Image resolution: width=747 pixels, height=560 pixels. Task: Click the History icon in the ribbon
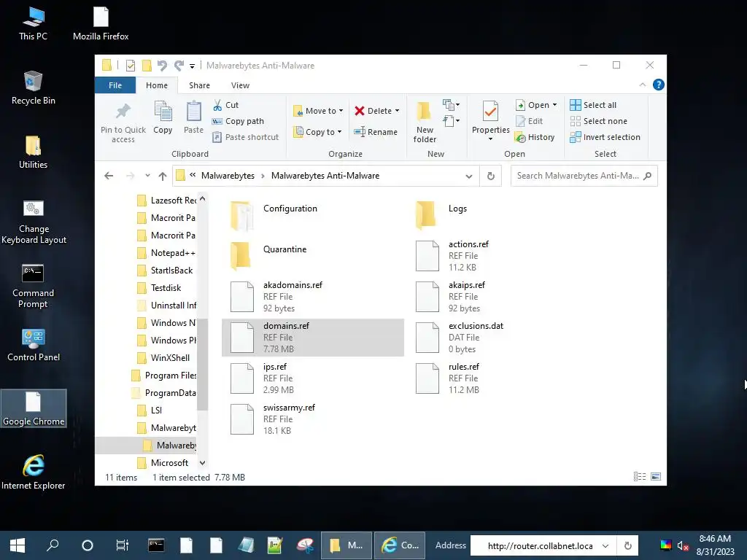(520, 138)
